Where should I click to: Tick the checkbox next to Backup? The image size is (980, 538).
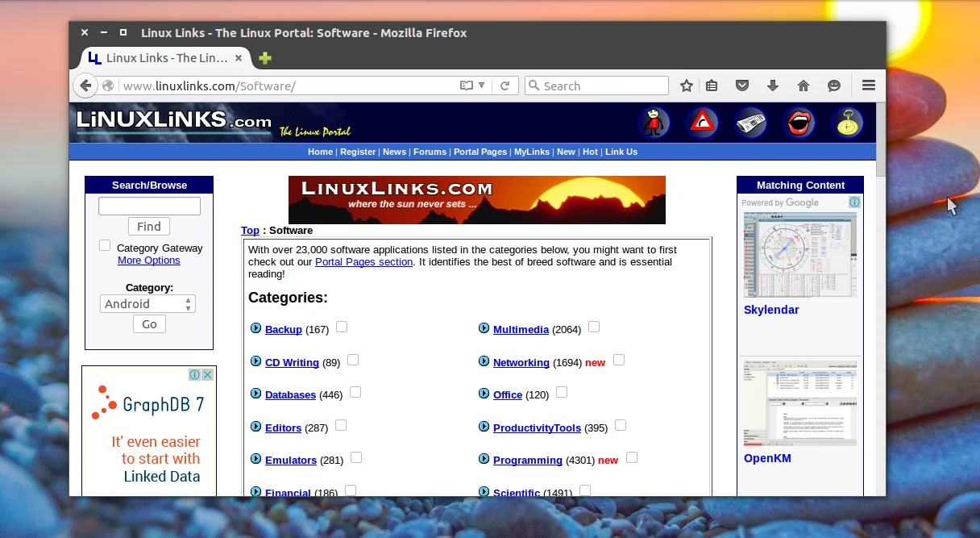click(x=342, y=327)
